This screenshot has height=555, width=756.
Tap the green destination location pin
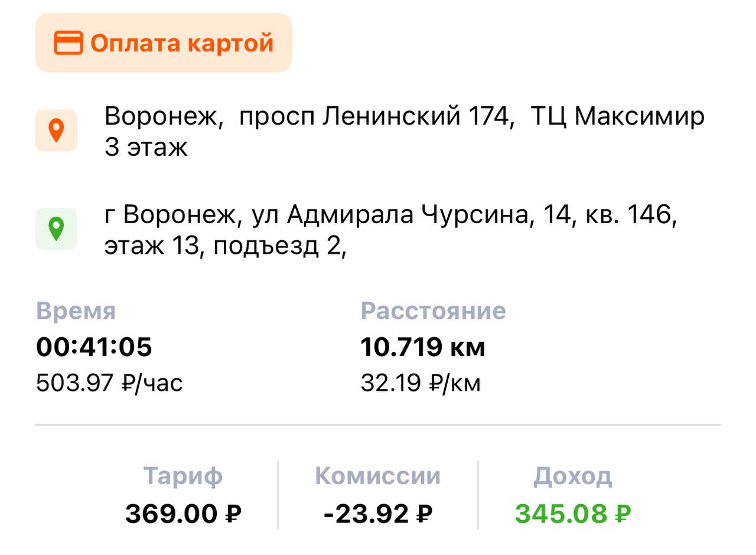click(x=56, y=229)
